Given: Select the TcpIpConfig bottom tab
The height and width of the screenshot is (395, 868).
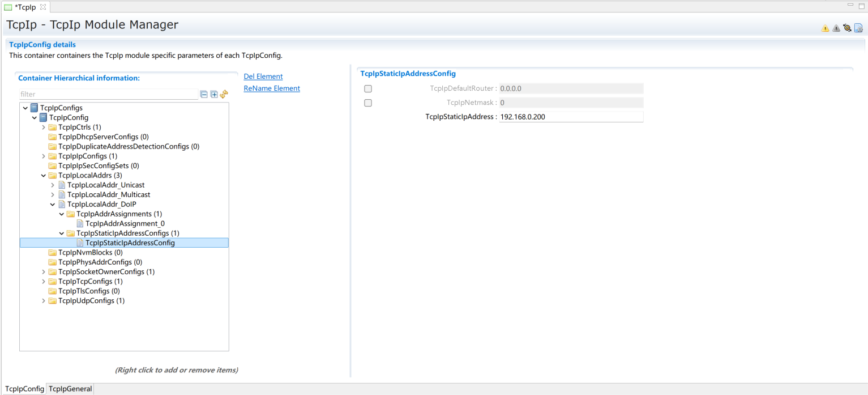Looking at the screenshot, I should tap(24, 389).
